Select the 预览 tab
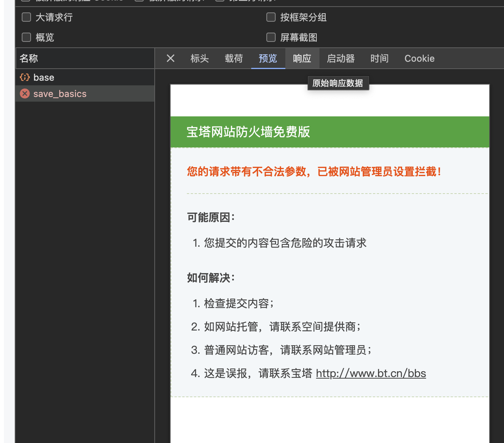This screenshot has width=504, height=443. tap(268, 59)
